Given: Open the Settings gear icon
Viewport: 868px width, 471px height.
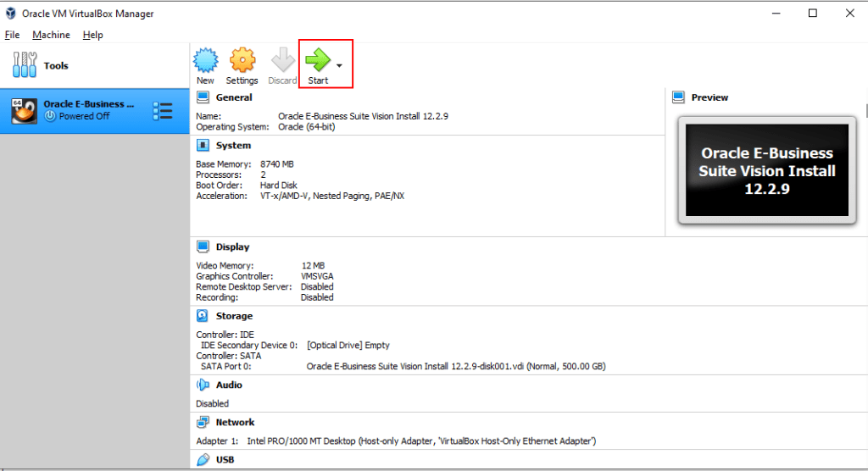Looking at the screenshot, I should [242, 61].
